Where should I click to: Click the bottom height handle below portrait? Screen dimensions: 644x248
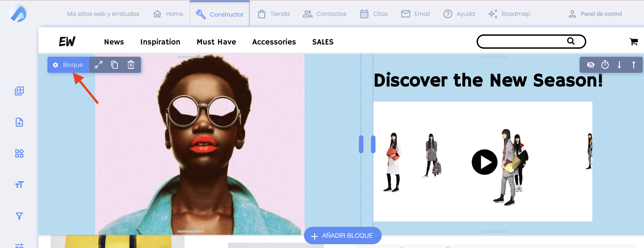(190, 231)
